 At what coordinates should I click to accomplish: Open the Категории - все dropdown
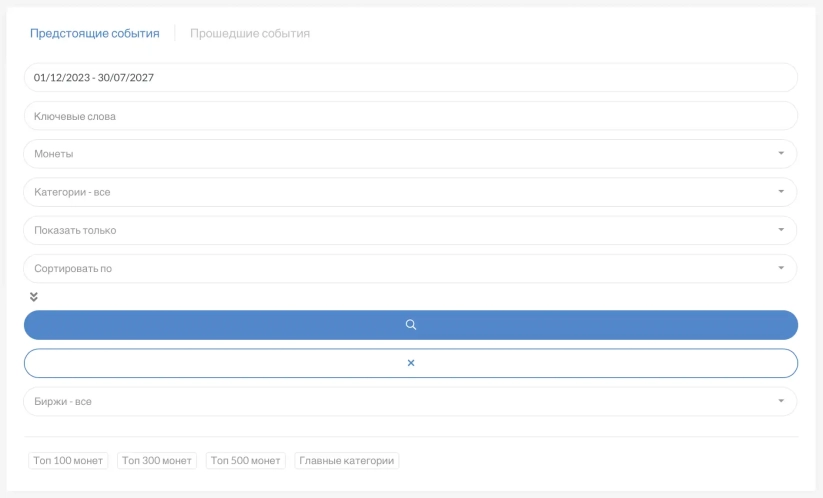click(400, 192)
